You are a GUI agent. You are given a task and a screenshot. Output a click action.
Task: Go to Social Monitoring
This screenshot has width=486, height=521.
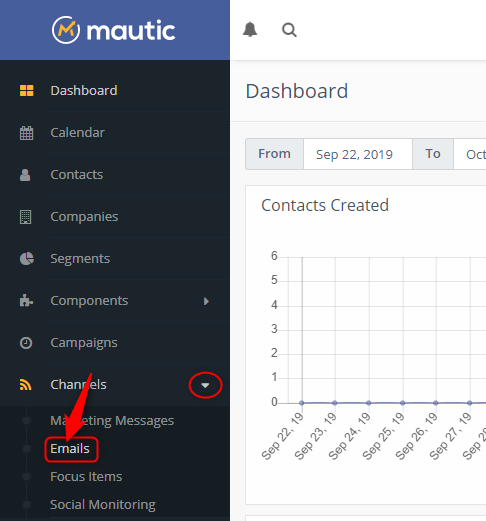coord(103,505)
